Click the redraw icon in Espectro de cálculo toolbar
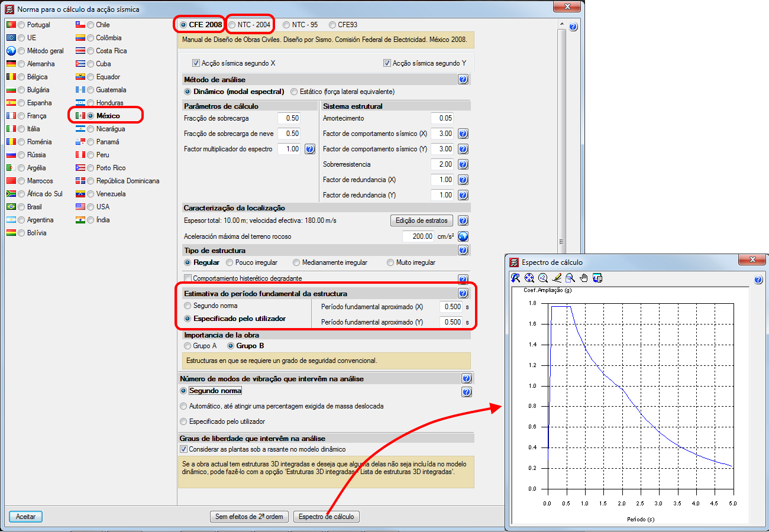Image resolution: width=769 pixels, height=532 pixels. pos(516,278)
